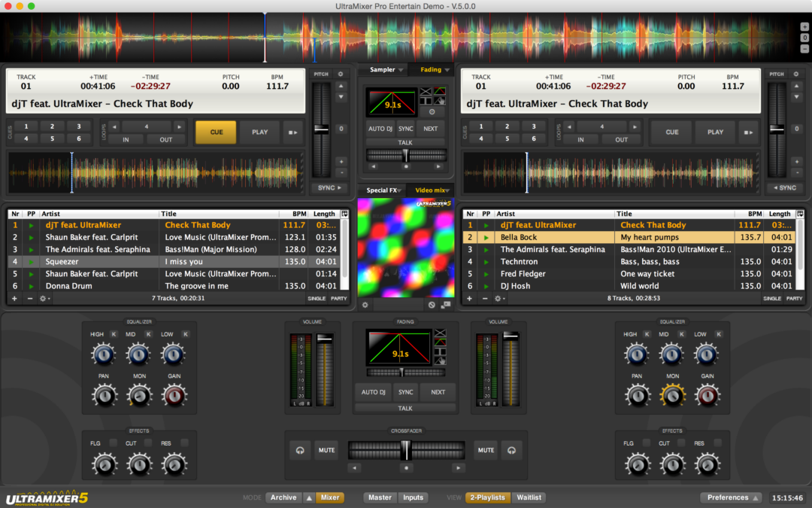Enable the right RES effect checkbox
Image resolution: width=812 pixels, height=508 pixels.
tap(717, 443)
